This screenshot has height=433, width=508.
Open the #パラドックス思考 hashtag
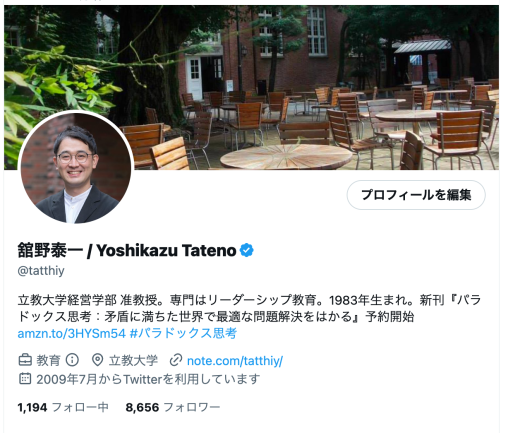click(183, 333)
